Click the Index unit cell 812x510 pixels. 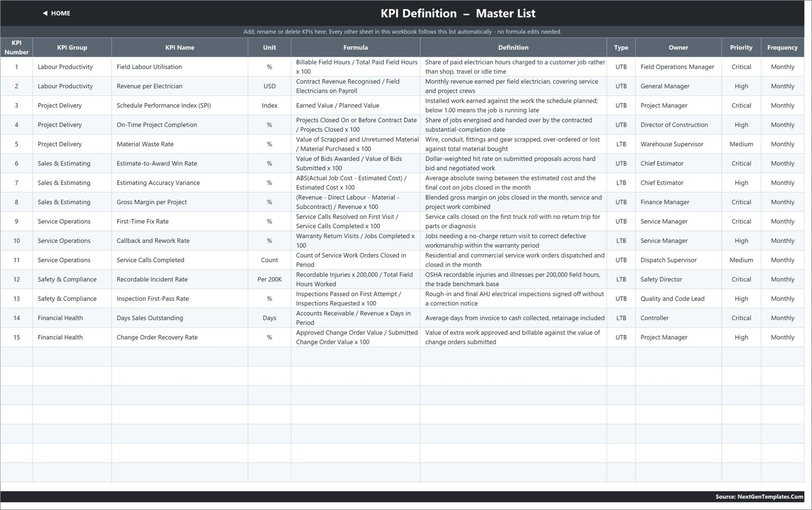coord(269,106)
